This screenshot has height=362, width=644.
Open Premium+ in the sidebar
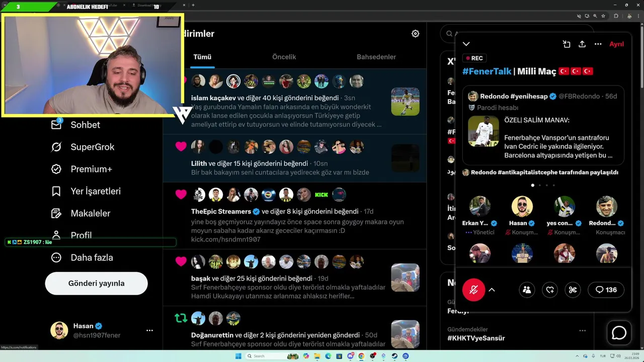pyautogui.click(x=81, y=169)
